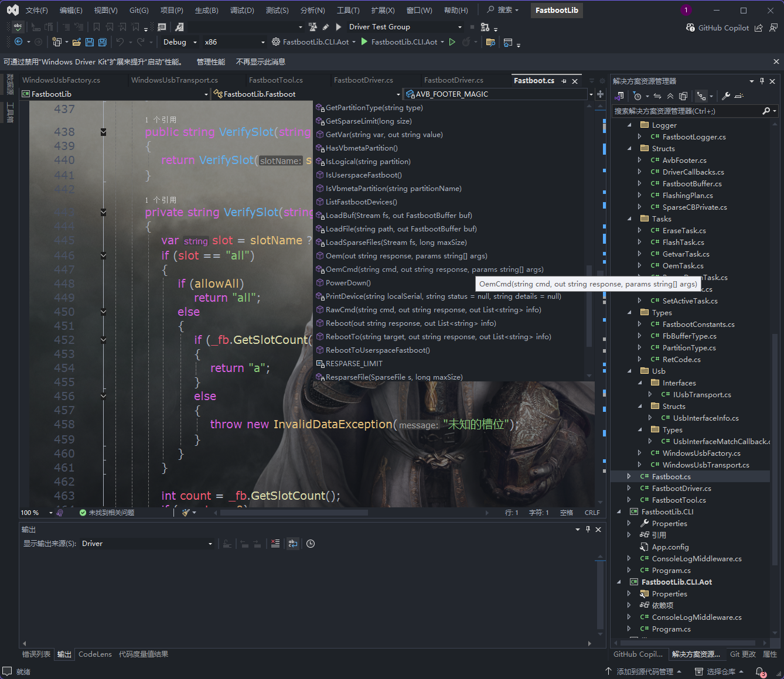Collapse the Tasks folder in solution tree

coord(630,219)
